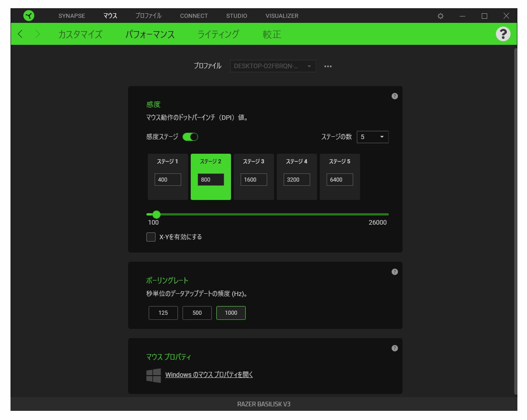Maximize the Razer Synapse window

pos(484,16)
